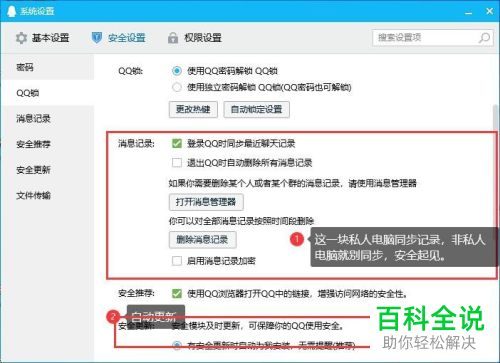Open the 基本设置 tab
Viewport: 500px width, 363px height.
tap(43, 38)
